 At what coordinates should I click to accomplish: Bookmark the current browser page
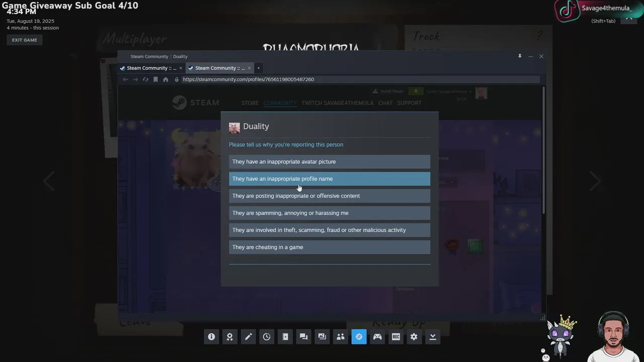(155, 79)
